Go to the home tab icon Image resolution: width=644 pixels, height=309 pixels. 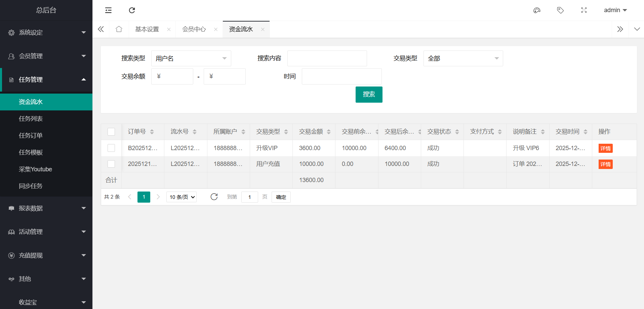click(x=119, y=29)
